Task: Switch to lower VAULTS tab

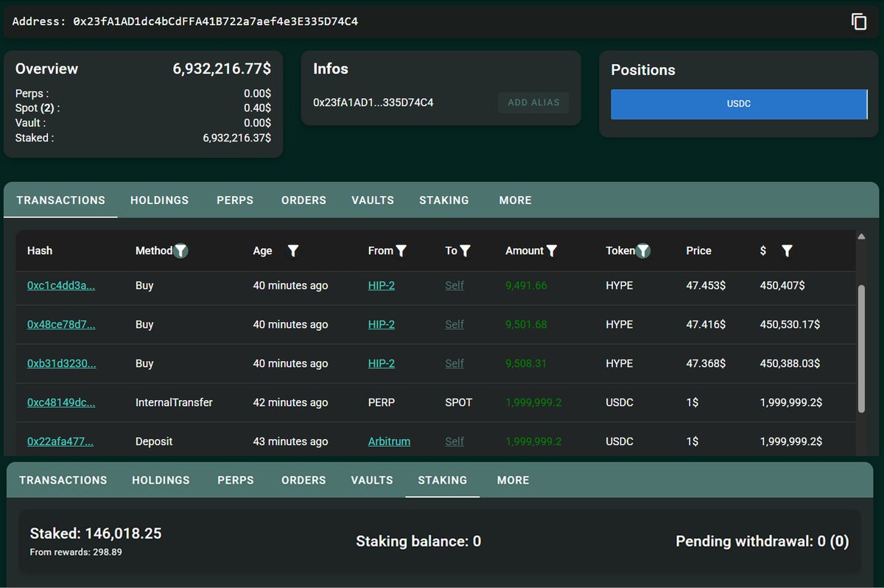Action: coord(372,480)
